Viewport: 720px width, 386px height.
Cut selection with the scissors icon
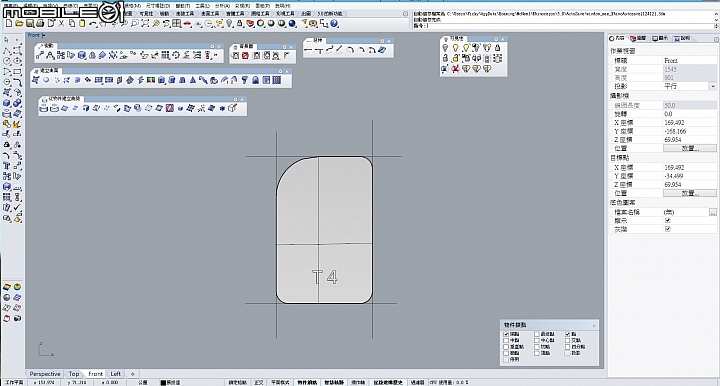pyautogui.click(x=62, y=23)
